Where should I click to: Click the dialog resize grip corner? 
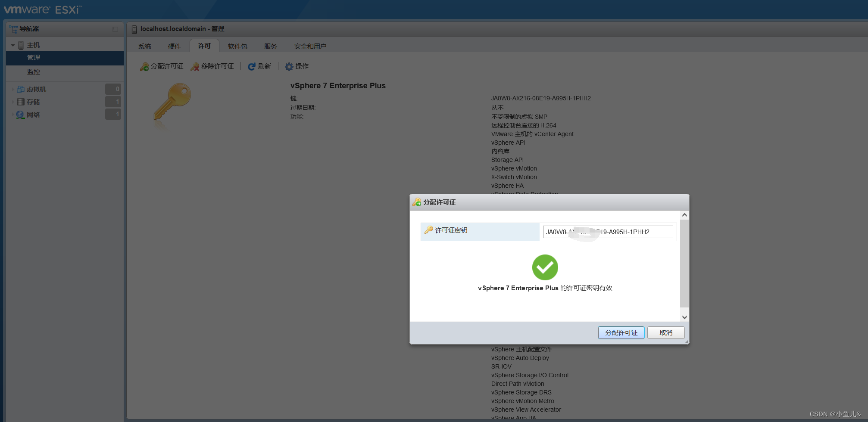[x=687, y=341]
